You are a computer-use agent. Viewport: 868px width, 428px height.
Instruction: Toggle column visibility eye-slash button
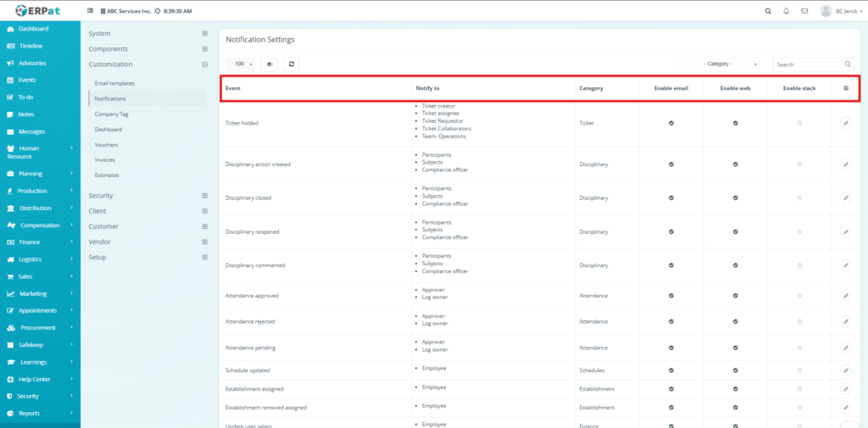tap(270, 64)
